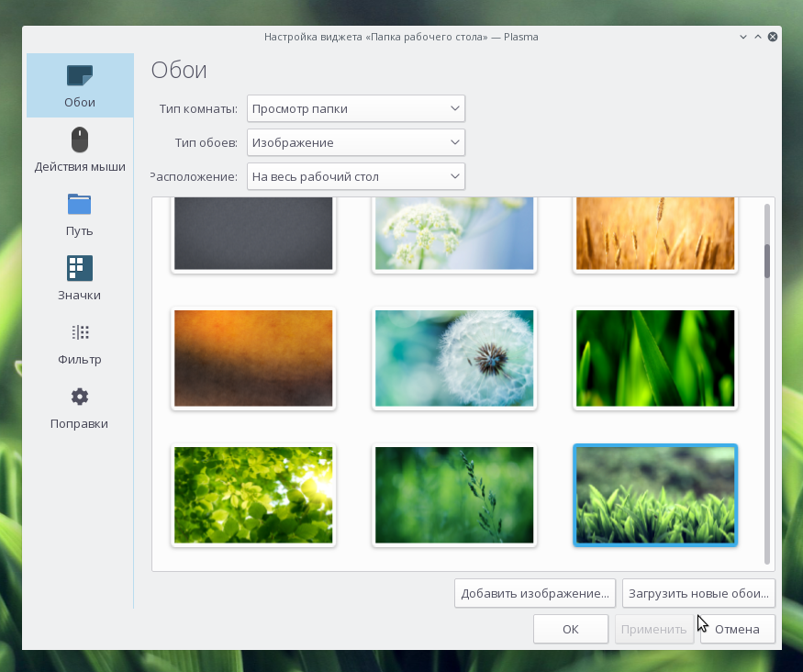Image resolution: width=803 pixels, height=672 pixels.
Task: Select the golden wheat wallpaper thumbnail
Action: coord(655,233)
